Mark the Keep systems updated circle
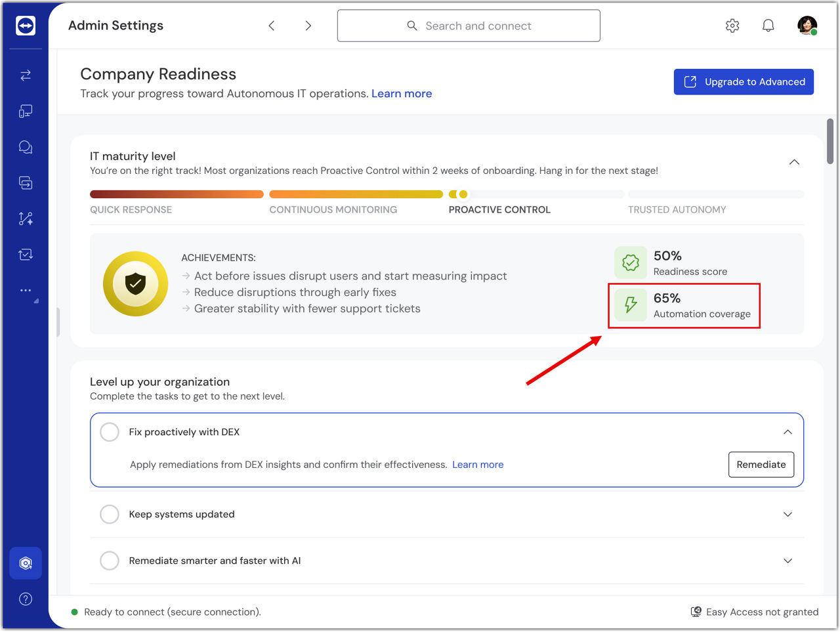 [110, 515]
